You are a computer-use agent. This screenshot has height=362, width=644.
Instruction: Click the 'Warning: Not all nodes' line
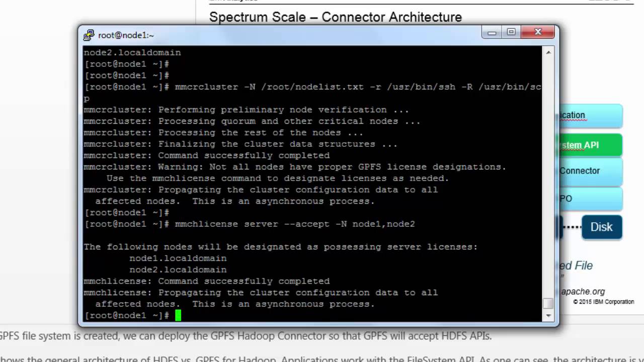[x=295, y=167]
